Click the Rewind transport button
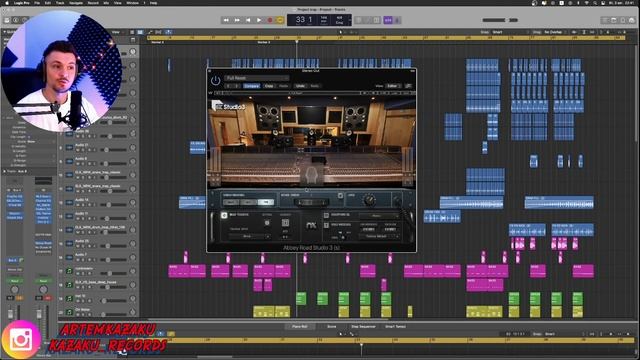 point(226,20)
